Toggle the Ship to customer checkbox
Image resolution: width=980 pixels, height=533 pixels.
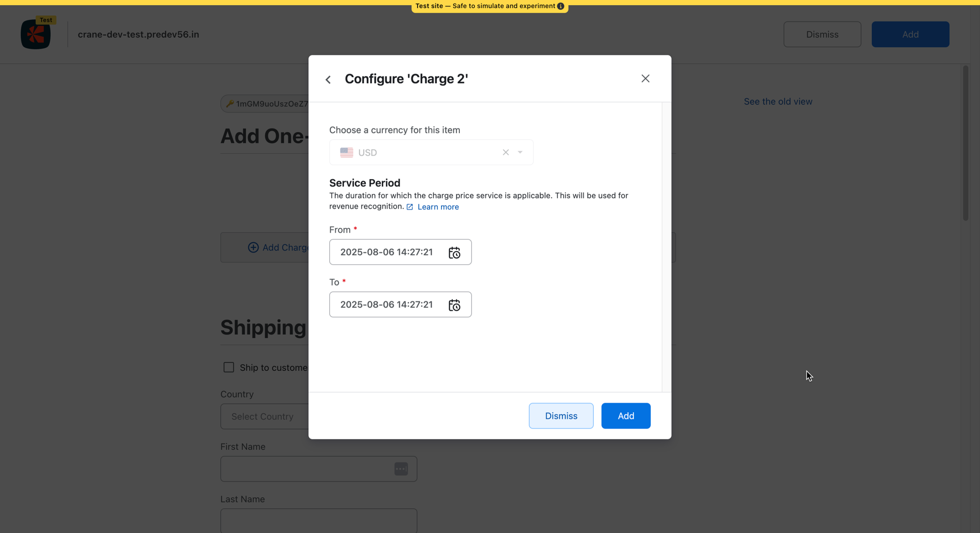click(x=229, y=367)
